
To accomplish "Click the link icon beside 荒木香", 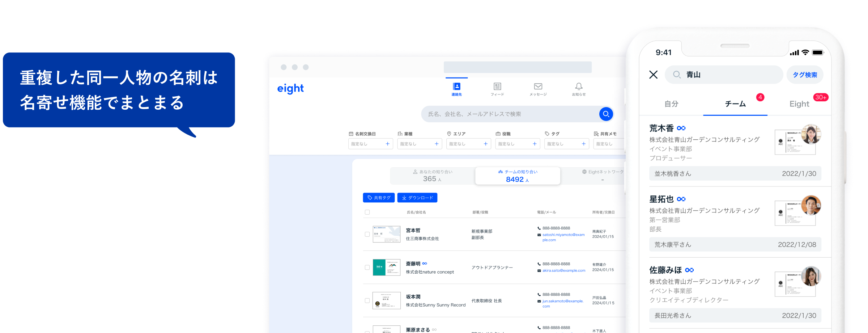I will 681,128.
